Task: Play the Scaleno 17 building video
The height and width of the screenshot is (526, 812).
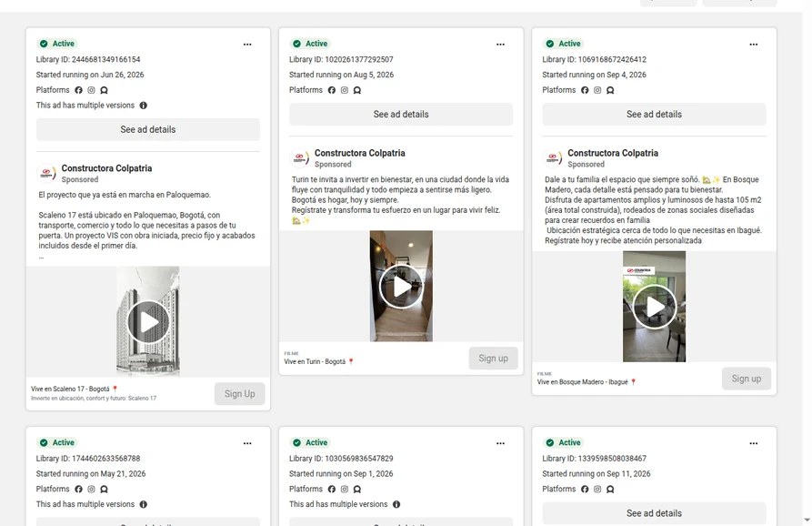Action: pyautogui.click(x=148, y=322)
